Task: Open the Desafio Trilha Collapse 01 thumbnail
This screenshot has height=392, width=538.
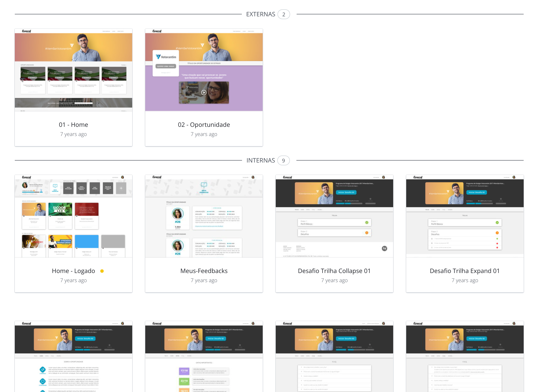Action: (334, 216)
